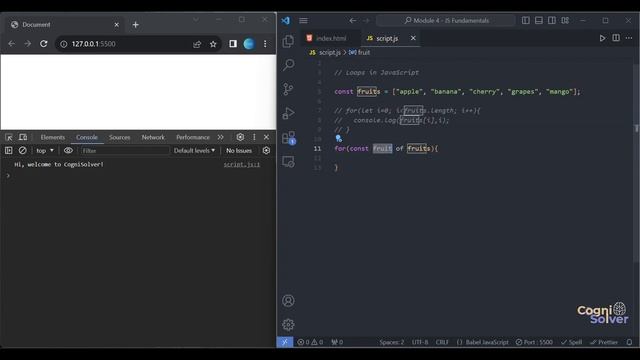Open the top JavaScript context dropdown
Screen dimensions: 640x360
[45, 151]
